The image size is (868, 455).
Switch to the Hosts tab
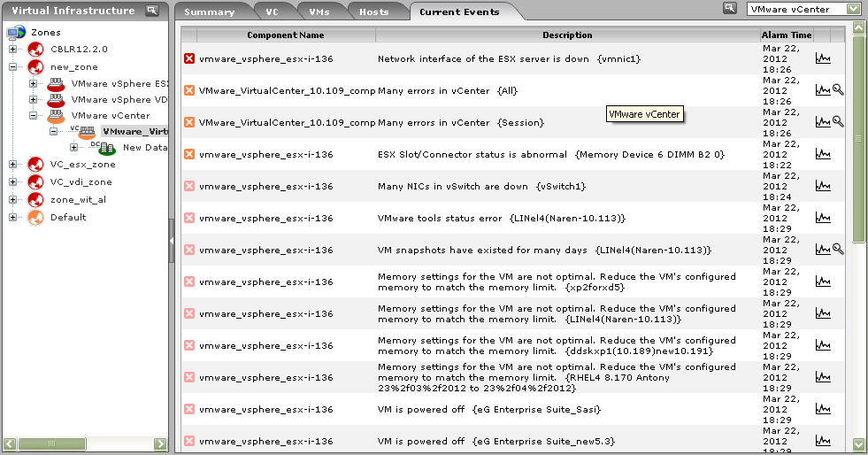pos(373,12)
